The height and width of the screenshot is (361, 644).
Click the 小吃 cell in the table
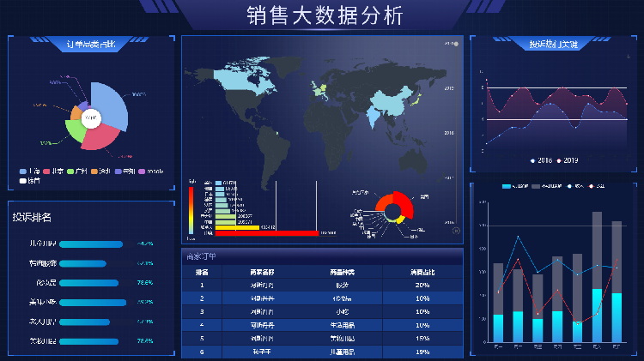(342, 312)
